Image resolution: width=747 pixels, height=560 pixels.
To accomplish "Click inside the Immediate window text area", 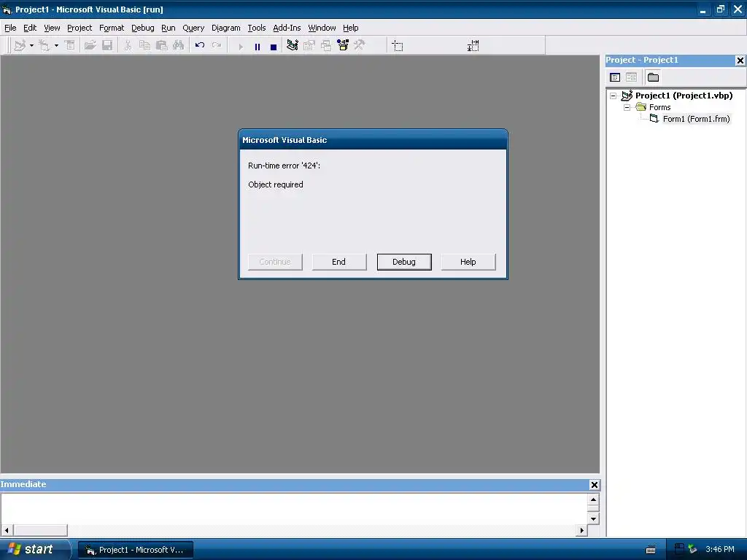I will [x=294, y=509].
